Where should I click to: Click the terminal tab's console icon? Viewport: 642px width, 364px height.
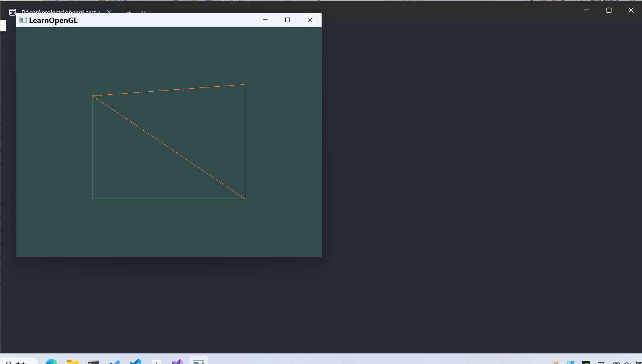13,12
